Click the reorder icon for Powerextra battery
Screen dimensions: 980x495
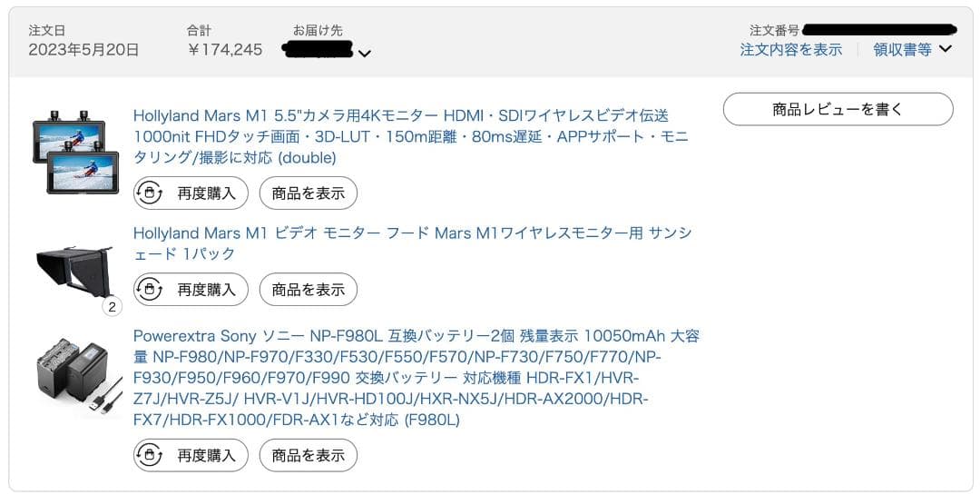point(149,455)
